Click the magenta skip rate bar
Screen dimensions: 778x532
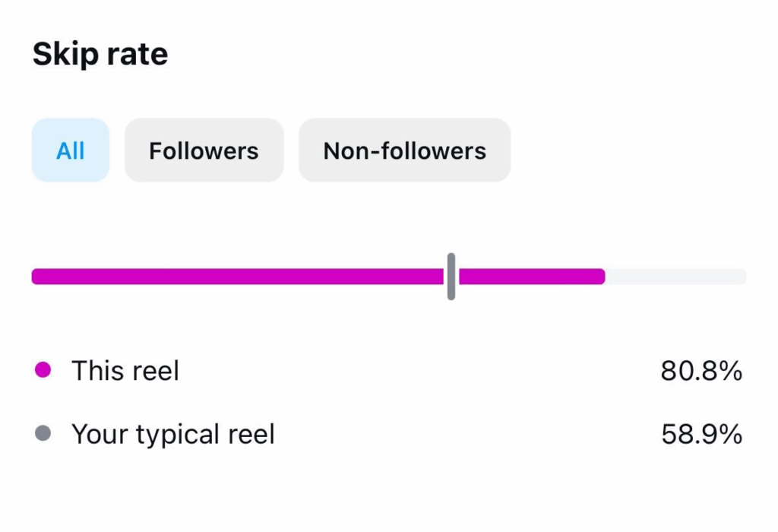point(236,277)
